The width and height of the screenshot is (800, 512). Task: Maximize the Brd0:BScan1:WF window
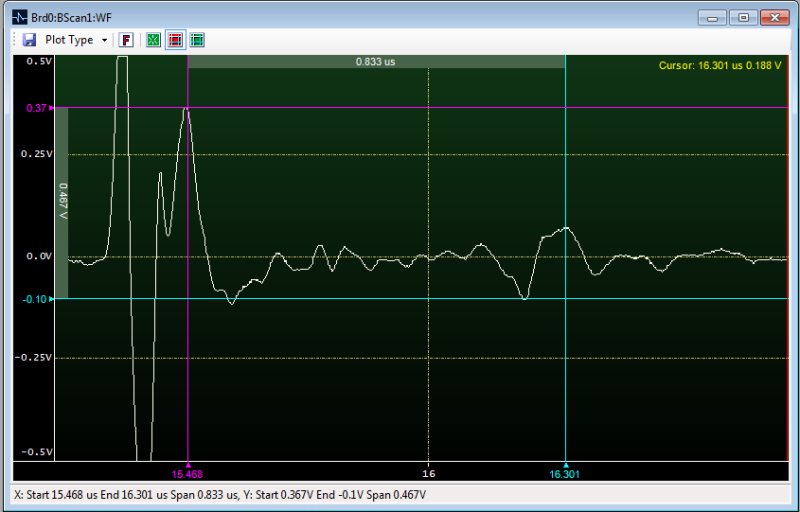tap(743, 18)
